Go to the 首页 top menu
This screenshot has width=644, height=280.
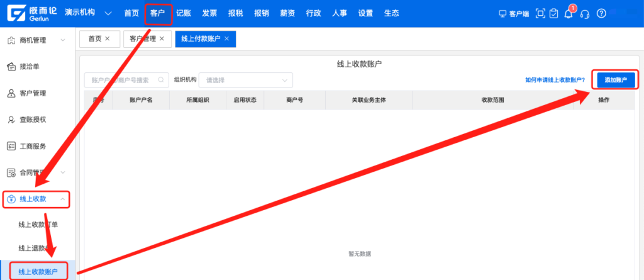(131, 13)
